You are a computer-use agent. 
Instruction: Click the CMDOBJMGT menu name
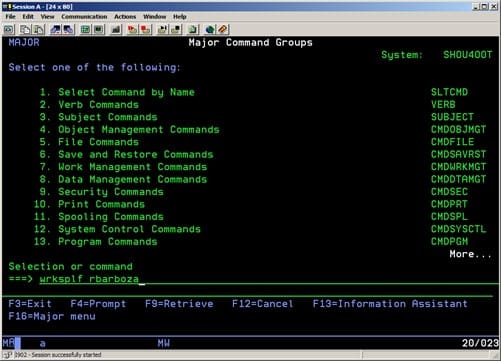pyautogui.click(x=459, y=130)
